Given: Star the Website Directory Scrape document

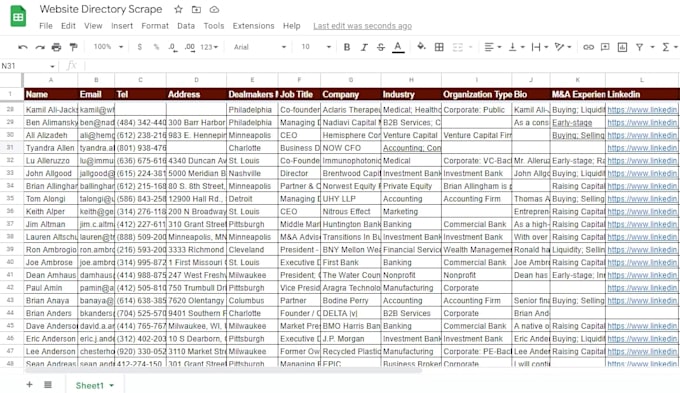Looking at the screenshot, I should click(x=178, y=9).
